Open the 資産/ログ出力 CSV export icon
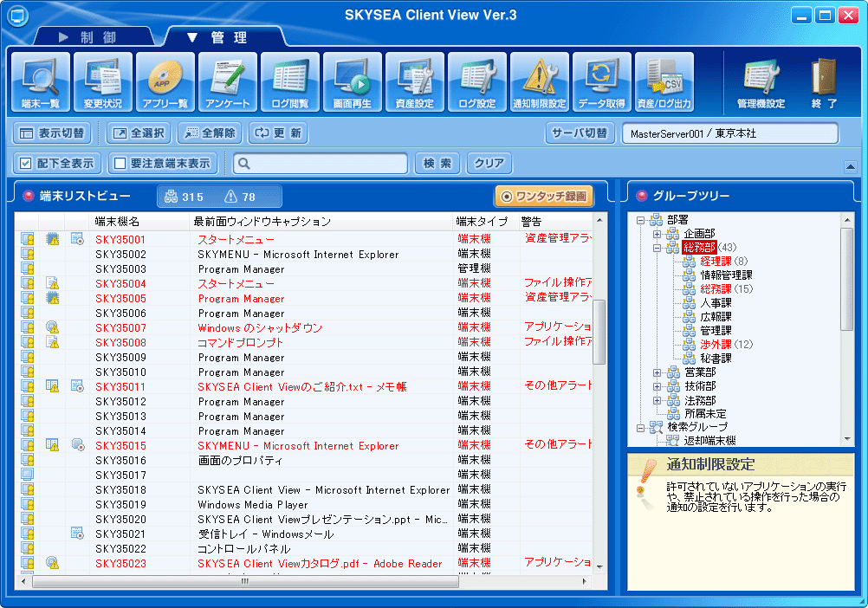Screen dimensions: 868x608 point(664,82)
